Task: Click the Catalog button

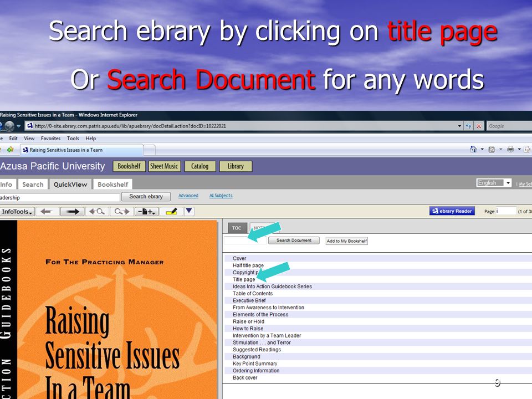Action: pyautogui.click(x=200, y=166)
